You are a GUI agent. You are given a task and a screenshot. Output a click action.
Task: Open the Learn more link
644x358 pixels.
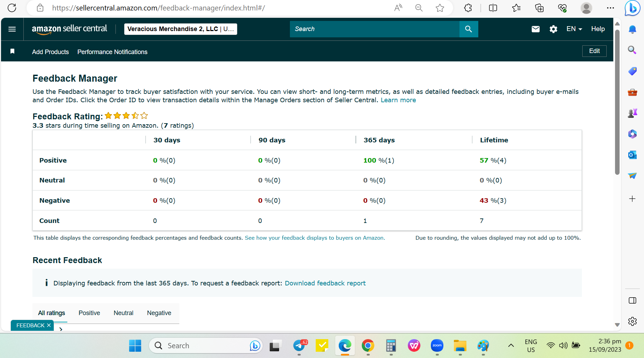(398, 100)
